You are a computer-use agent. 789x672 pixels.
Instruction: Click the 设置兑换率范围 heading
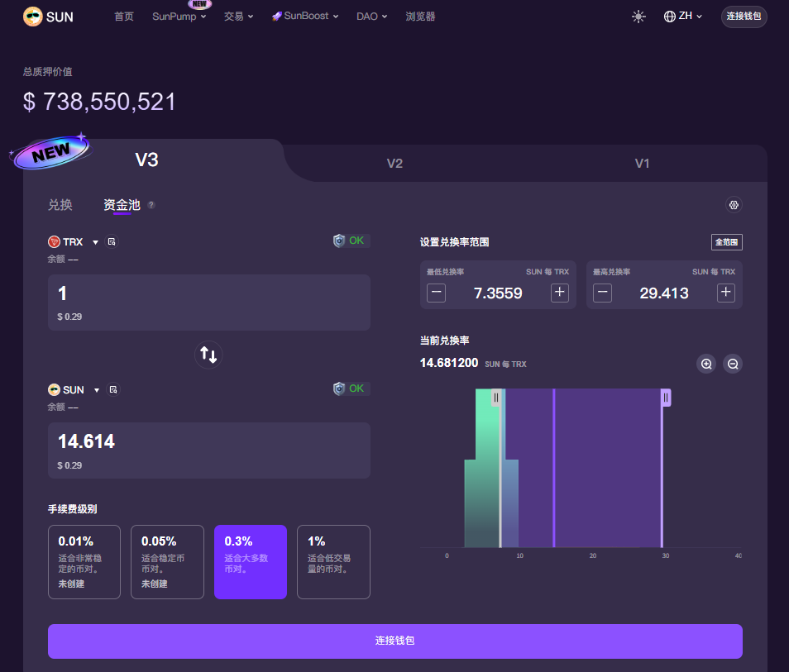click(x=454, y=242)
